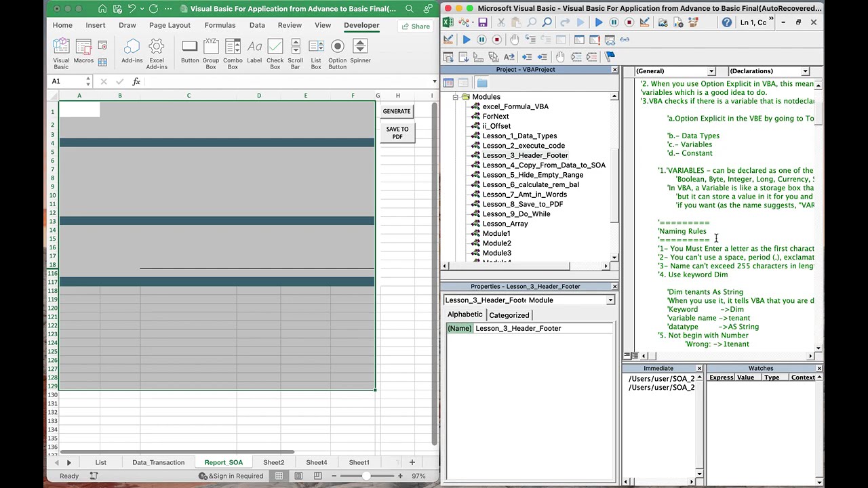The height and width of the screenshot is (488, 868).
Task: Click Undo arrow in Excel title bar
Action: 132,9
